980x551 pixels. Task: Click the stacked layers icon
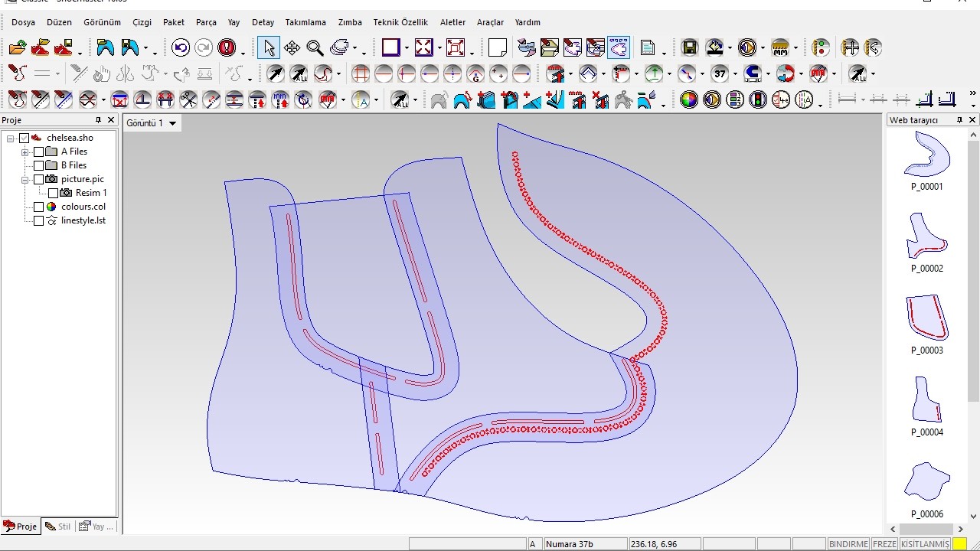point(339,47)
